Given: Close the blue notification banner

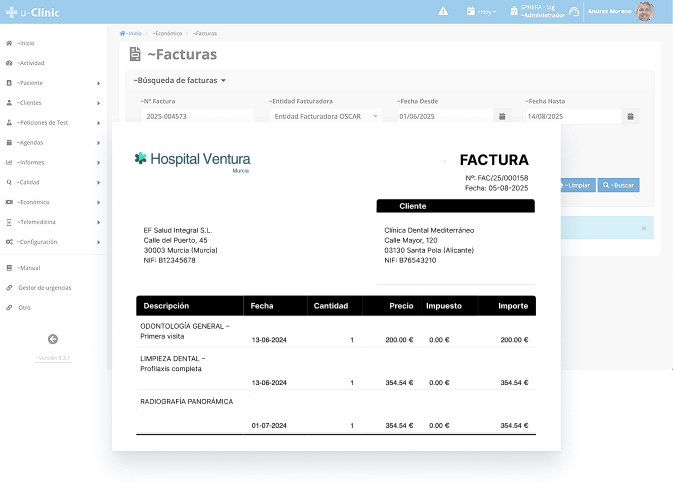Looking at the screenshot, I should [x=643, y=228].
